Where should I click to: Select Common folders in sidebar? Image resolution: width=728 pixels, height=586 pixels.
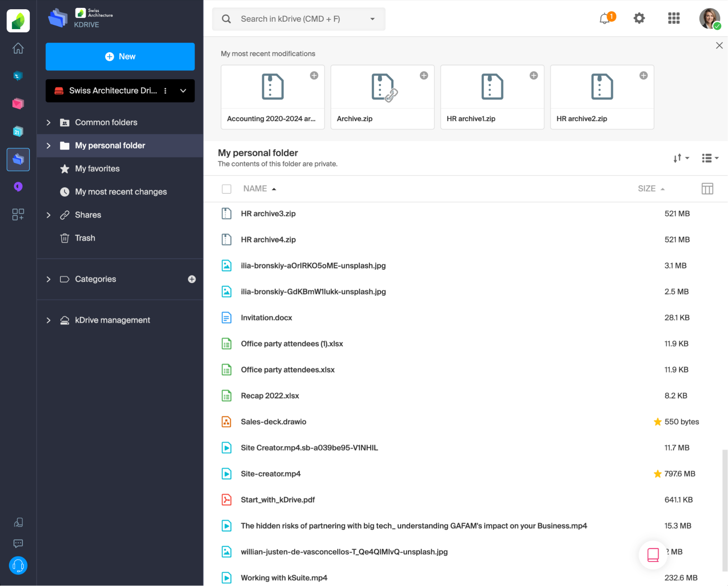(x=106, y=122)
